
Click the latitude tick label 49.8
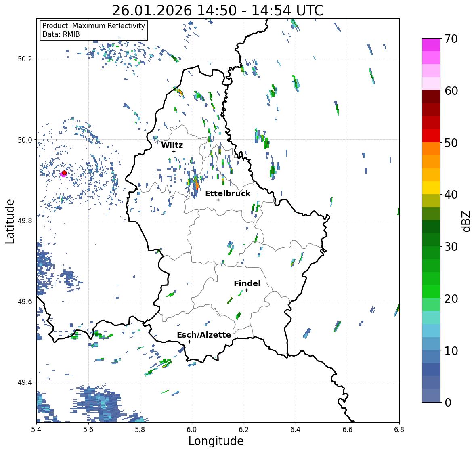coord(25,220)
